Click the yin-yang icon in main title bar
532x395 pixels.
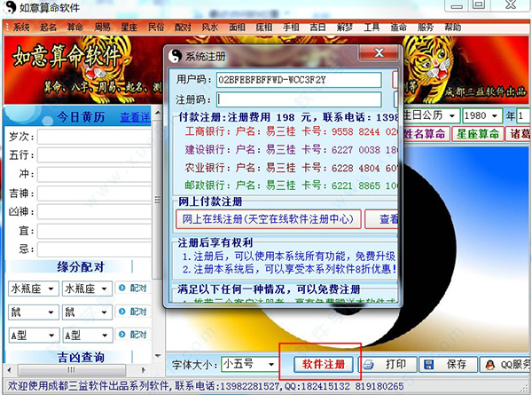(9, 7)
